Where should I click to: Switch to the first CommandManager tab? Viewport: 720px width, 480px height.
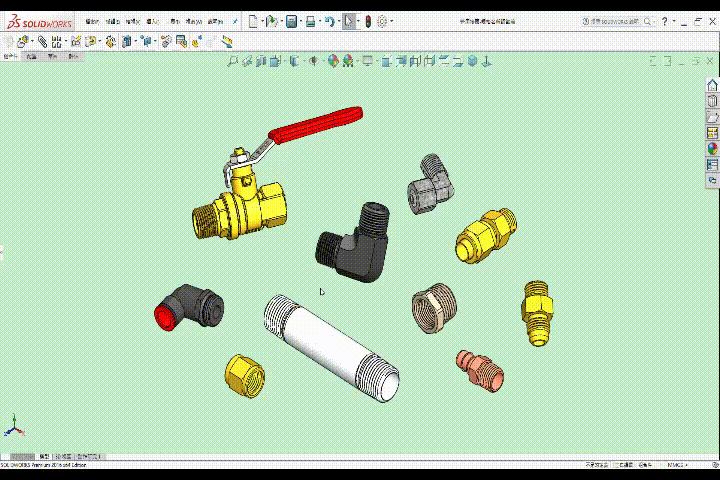[x=11, y=57]
